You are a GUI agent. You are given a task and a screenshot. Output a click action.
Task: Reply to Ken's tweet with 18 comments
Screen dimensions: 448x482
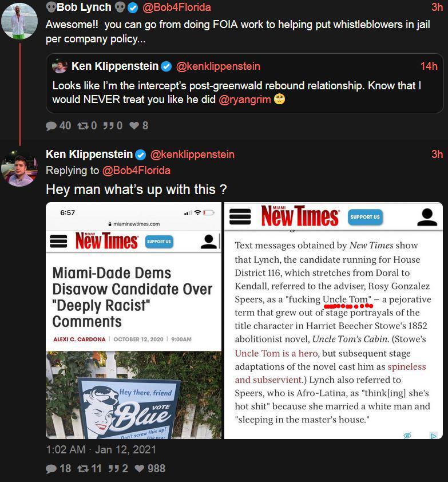[51, 468]
